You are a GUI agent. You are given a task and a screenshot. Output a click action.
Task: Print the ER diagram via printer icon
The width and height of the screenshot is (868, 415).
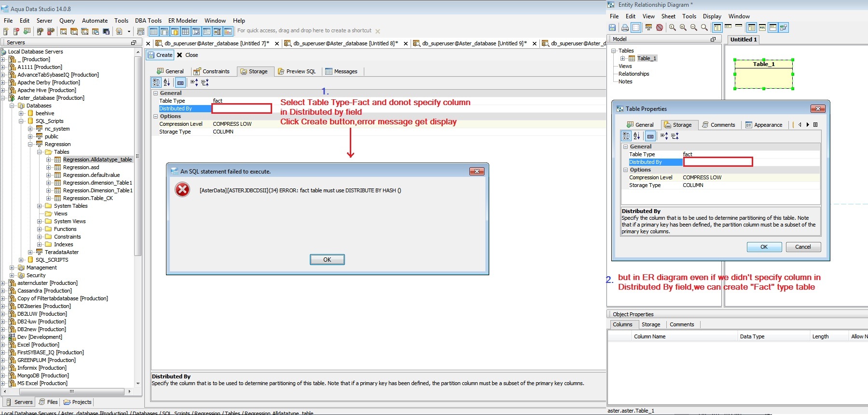pyautogui.click(x=625, y=27)
